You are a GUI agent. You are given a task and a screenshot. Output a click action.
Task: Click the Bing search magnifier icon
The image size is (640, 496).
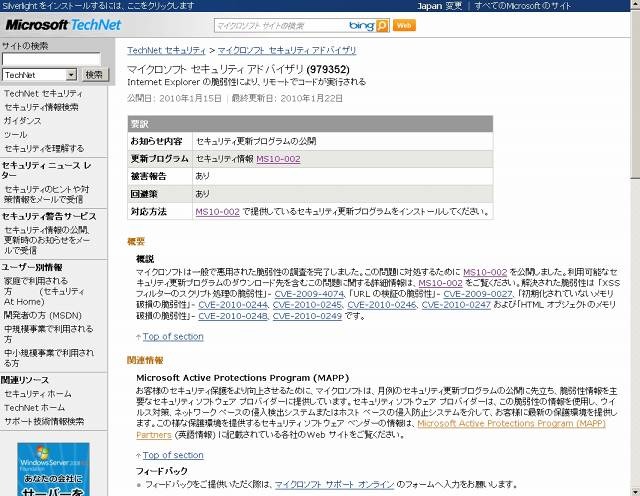pos(382,26)
